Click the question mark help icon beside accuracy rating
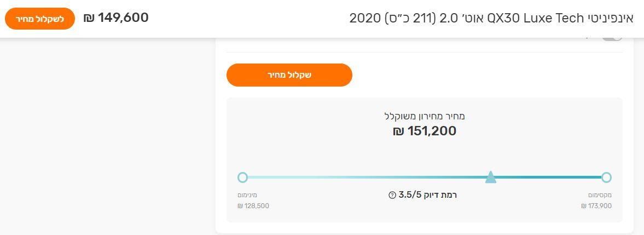644x235 pixels. pos(392,195)
